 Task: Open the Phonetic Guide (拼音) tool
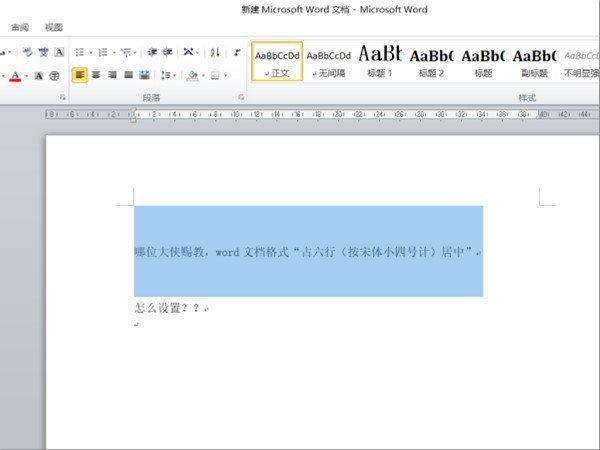[43, 52]
